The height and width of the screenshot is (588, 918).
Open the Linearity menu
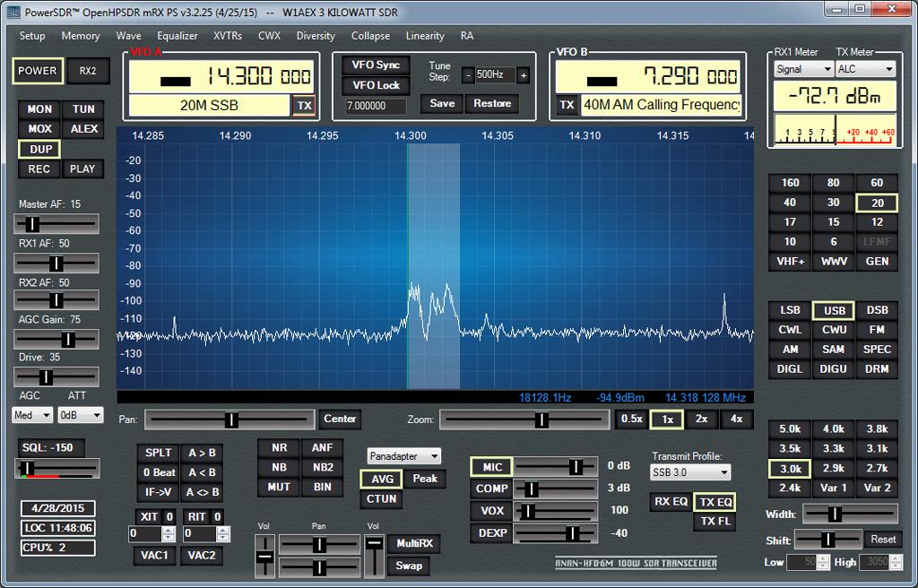pos(425,36)
